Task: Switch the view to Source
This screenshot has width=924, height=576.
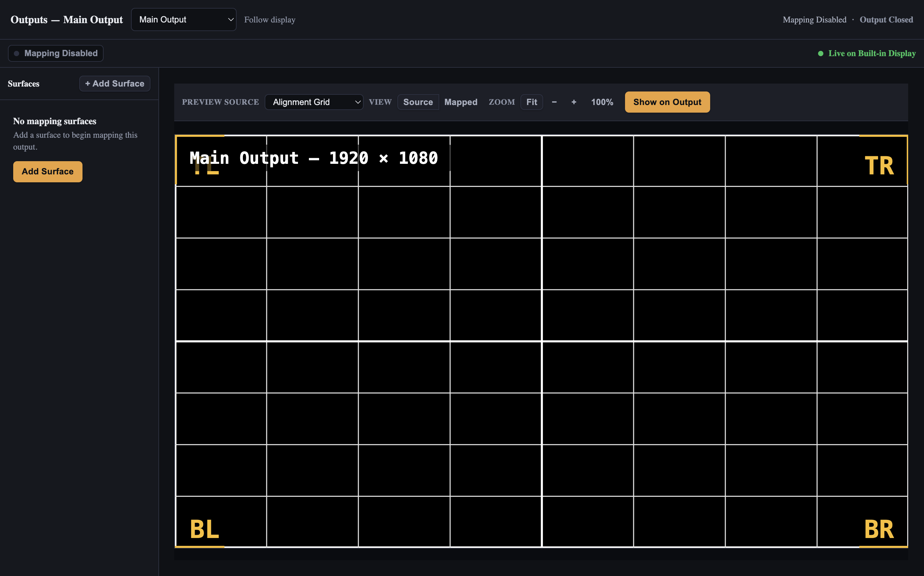Action: (418, 102)
